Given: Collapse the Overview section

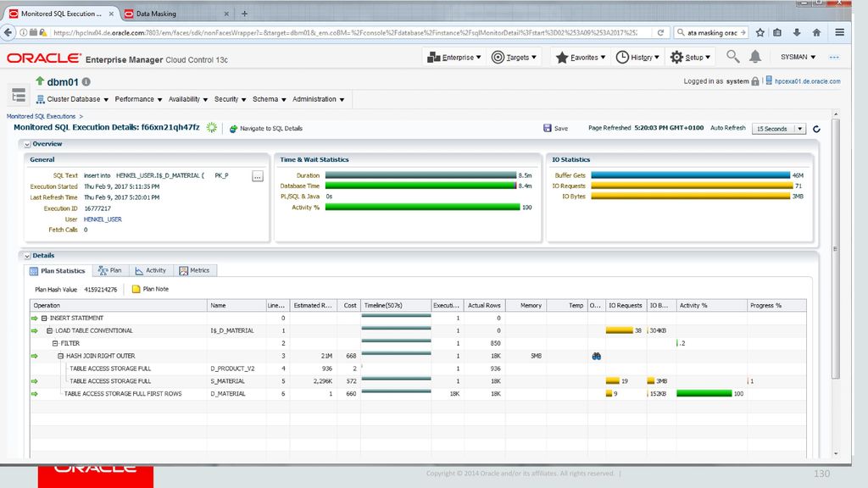Looking at the screenshot, I should [27, 144].
